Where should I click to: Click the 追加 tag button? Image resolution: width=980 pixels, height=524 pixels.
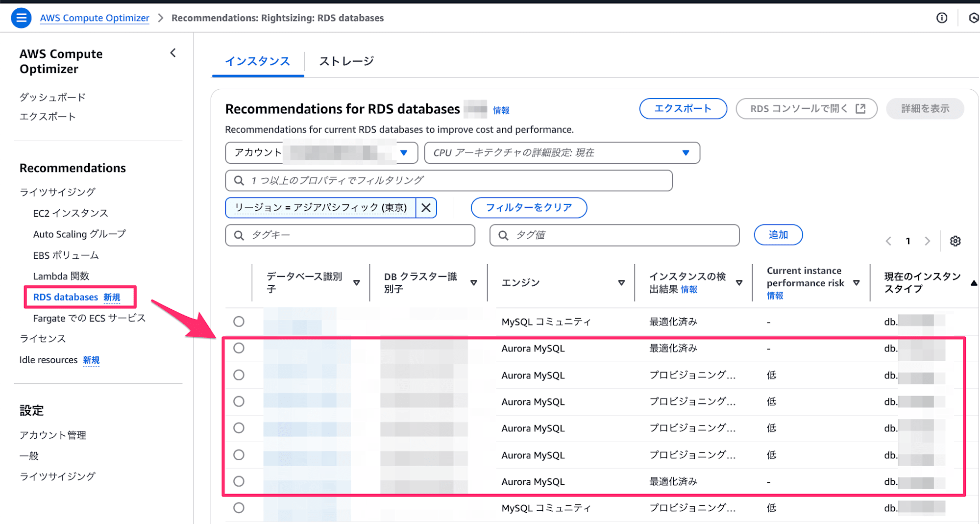tap(778, 235)
